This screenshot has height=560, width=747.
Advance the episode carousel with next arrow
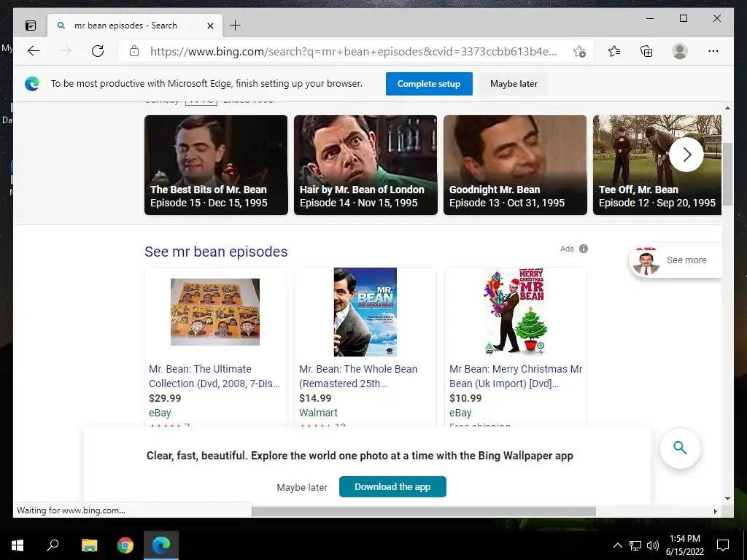[686, 155]
